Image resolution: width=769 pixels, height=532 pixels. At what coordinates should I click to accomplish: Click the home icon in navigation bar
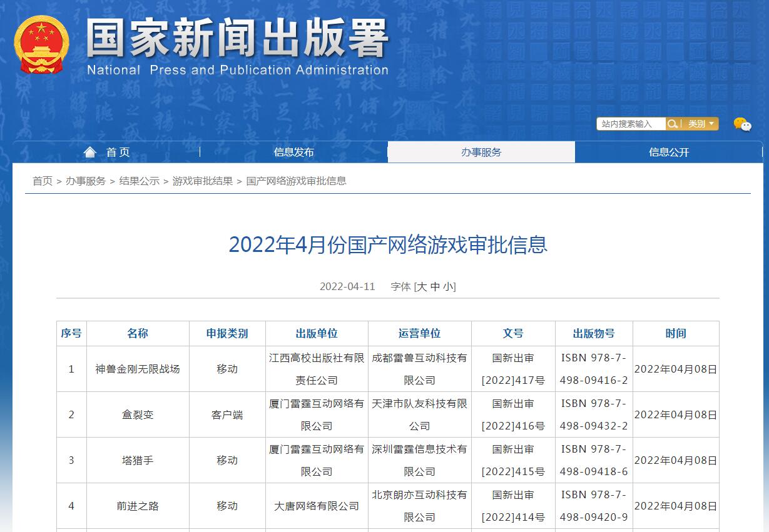point(90,152)
